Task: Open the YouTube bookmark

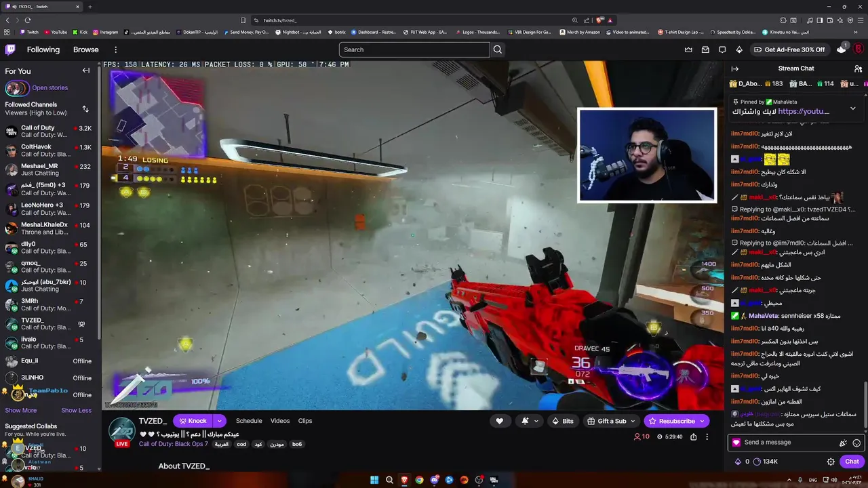Action: (56, 32)
